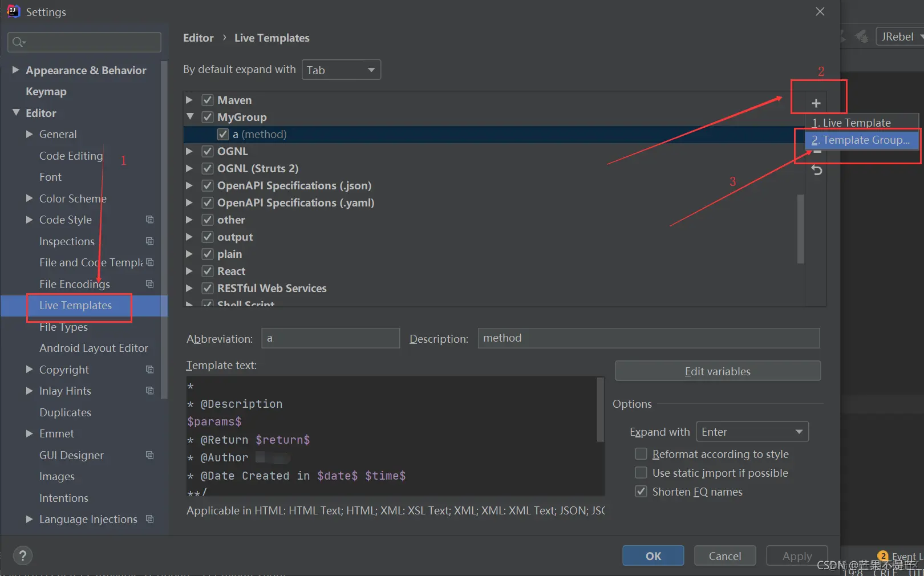Viewport: 924px width, 576px height.
Task: Collapse the Editor section arrow
Action: [16, 112]
